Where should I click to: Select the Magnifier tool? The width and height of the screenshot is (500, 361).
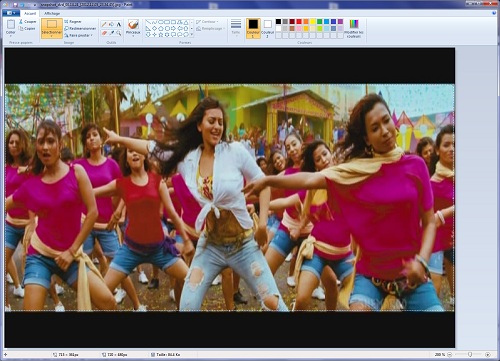[119, 33]
